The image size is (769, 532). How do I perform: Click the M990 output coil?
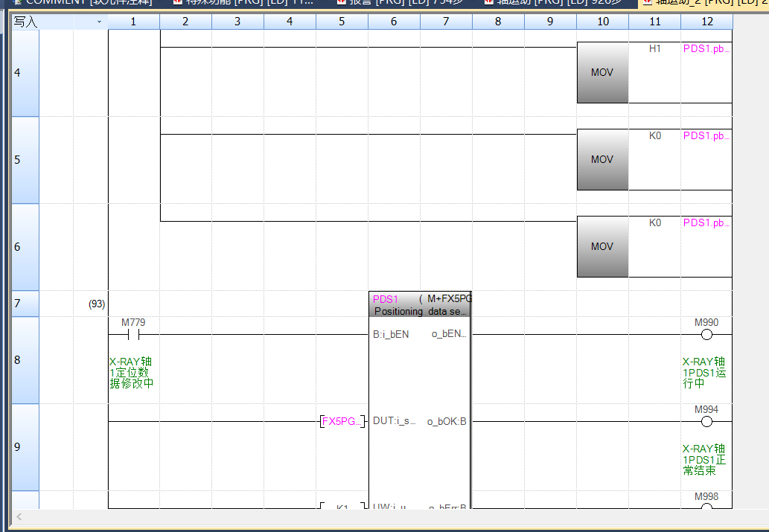pyautogui.click(x=706, y=335)
